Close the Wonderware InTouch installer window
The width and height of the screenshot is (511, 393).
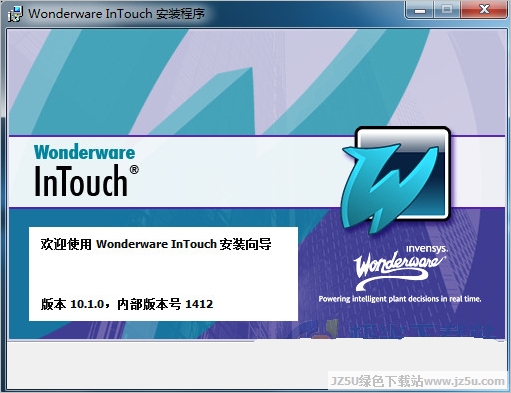(484, 10)
